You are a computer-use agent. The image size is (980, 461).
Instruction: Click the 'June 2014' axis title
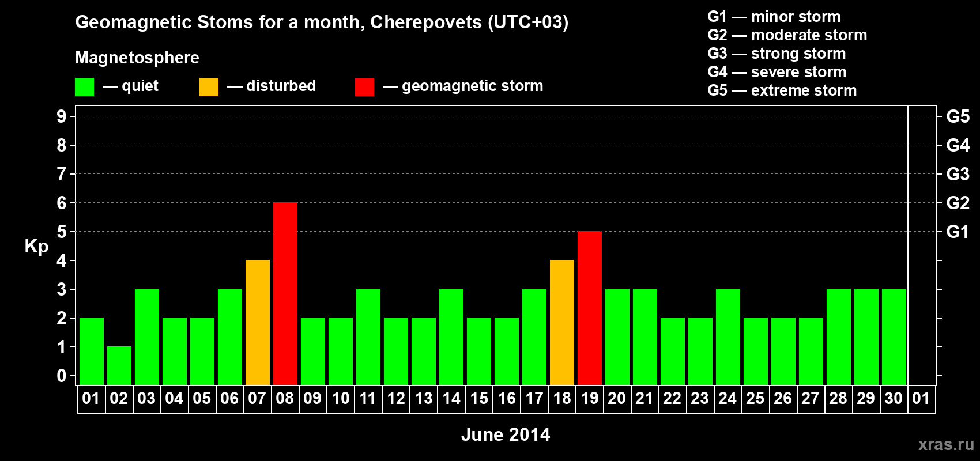[506, 434]
